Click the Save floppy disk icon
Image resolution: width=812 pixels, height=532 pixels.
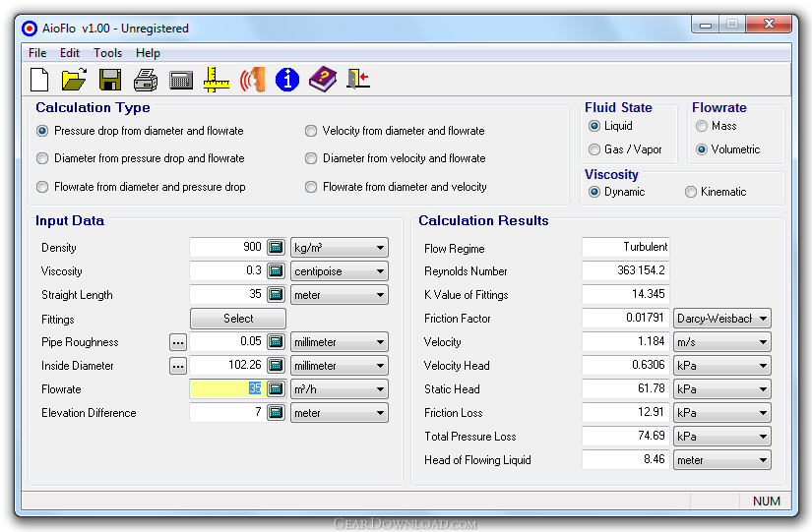point(110,80)
